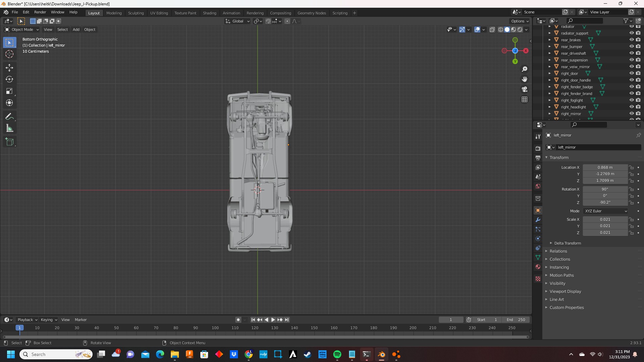This screenshot has width=644, height=362.
Task: Activate the Add Cube tool
Action: point(9,142)
